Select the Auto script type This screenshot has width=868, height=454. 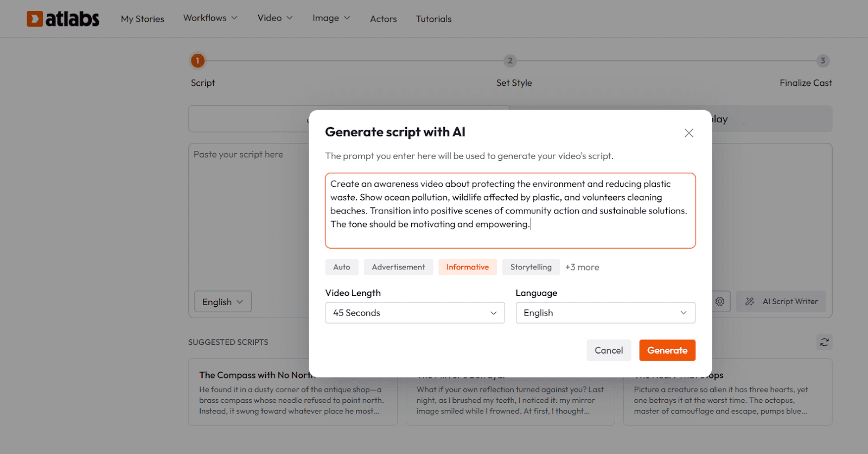(x=342, y=267)
